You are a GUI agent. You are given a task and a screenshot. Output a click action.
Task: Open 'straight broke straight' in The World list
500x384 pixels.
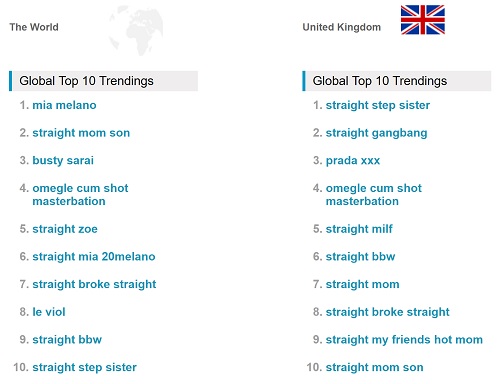point(94,284)
